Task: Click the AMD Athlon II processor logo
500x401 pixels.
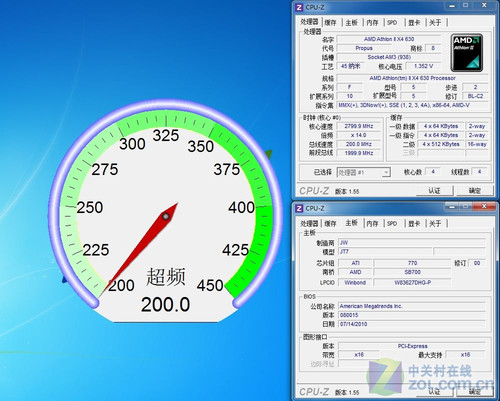Action: (x=466, y=53)
